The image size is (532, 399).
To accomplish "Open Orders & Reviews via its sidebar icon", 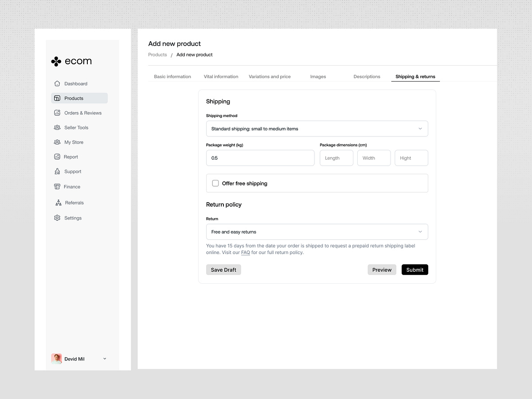I will pyautogui.click(x=57, y=113).
